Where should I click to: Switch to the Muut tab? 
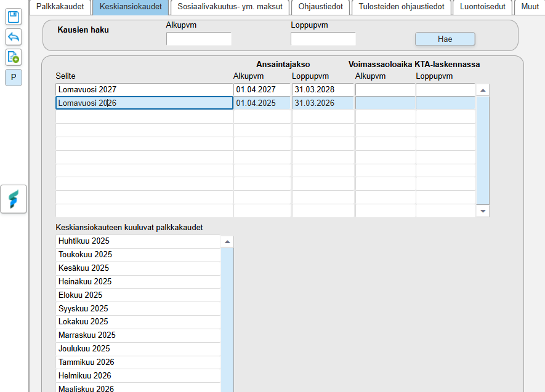(530, 7)
